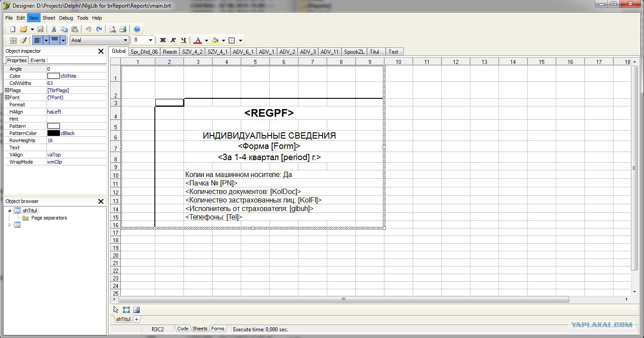Click the Redo arrow icon
This screenshot has height=338, width=644.
click(x=99, y=29)
